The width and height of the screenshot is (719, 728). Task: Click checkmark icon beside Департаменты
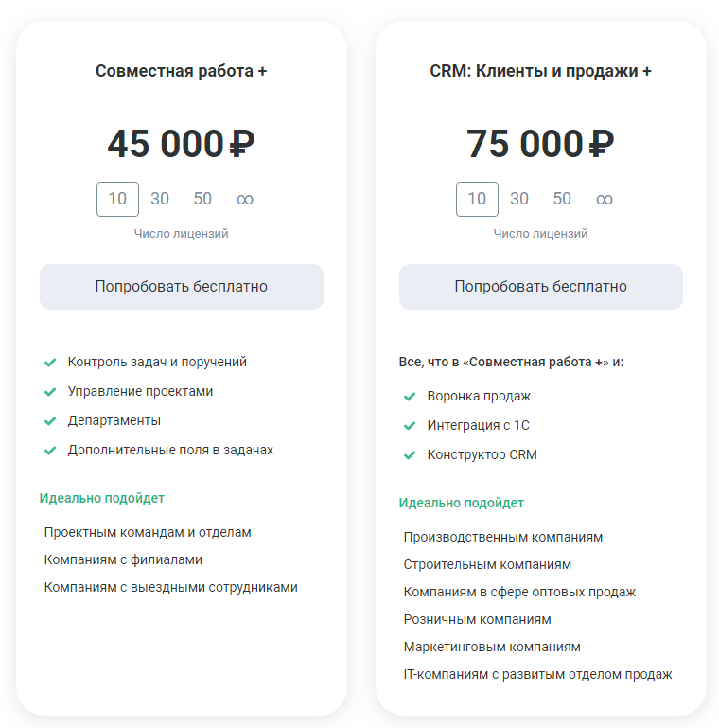click(50, 421)
